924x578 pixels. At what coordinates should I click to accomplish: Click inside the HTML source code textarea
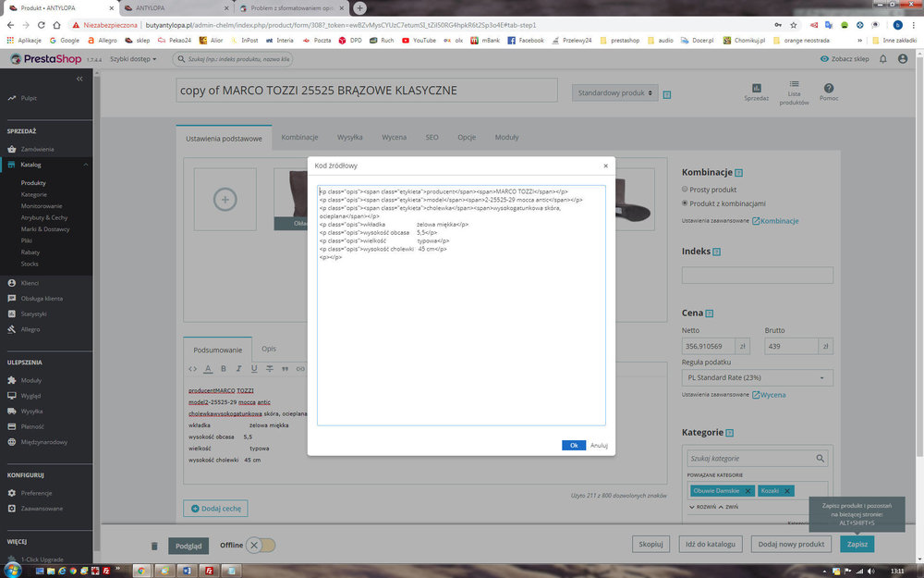[461, 305]
